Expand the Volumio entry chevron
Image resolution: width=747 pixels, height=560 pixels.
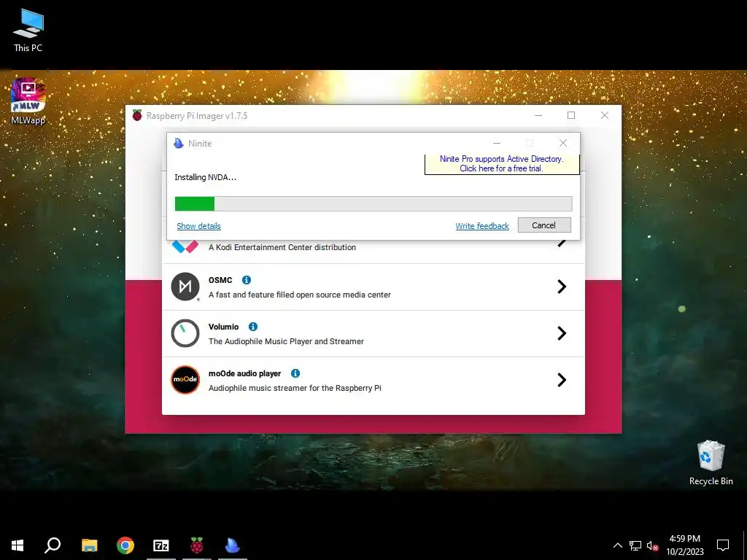[562, 333]
